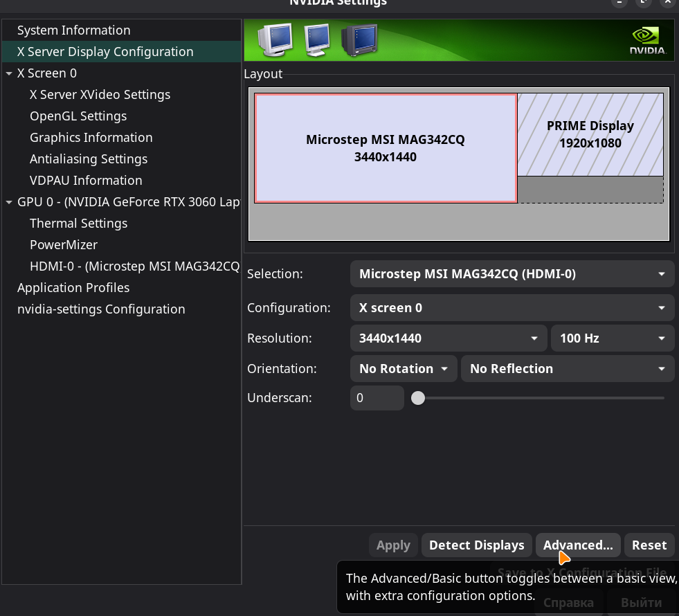This screenshot has height=616, width=679.
Task: Open PowerMizer settings
Action: (x=64, y=245)
